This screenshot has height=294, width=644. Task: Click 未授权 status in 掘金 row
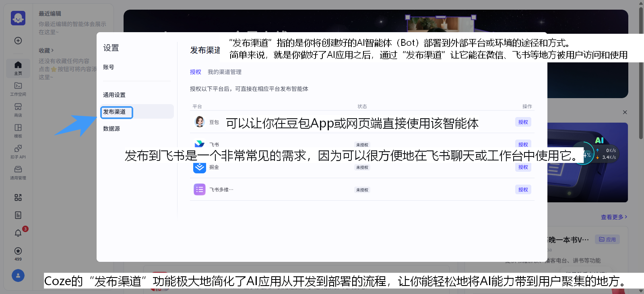click(362, 167)
